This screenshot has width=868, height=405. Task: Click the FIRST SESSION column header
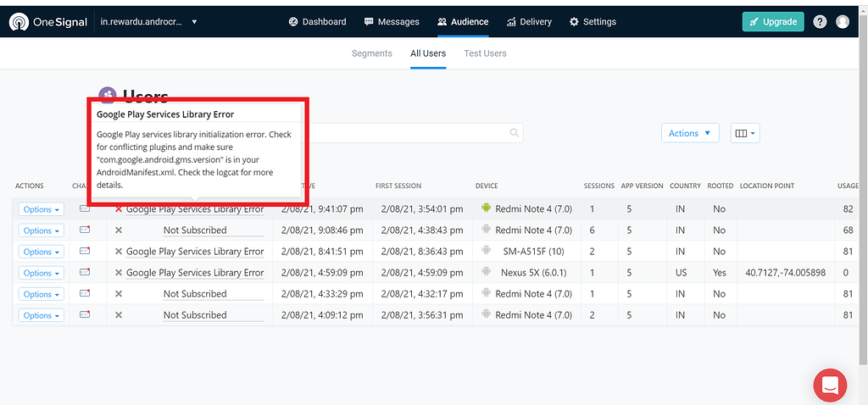pyautogui.click(x=398, y=186)
